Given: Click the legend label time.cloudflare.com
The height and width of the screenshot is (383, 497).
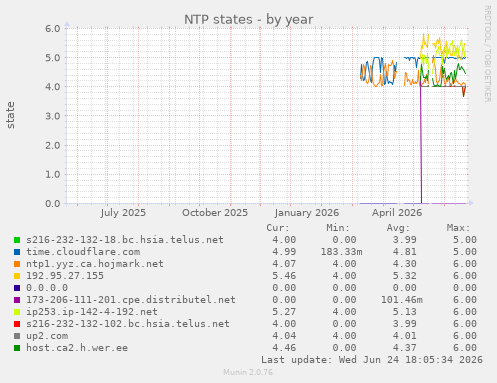Looking at the screenshot, I should 83,252.
